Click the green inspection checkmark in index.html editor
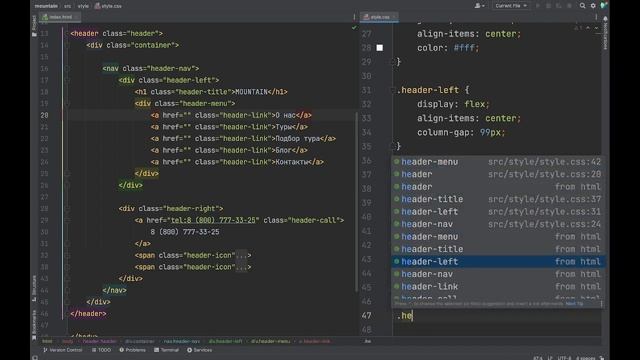Screen dimensions: 640x360 tap(354, 27)
